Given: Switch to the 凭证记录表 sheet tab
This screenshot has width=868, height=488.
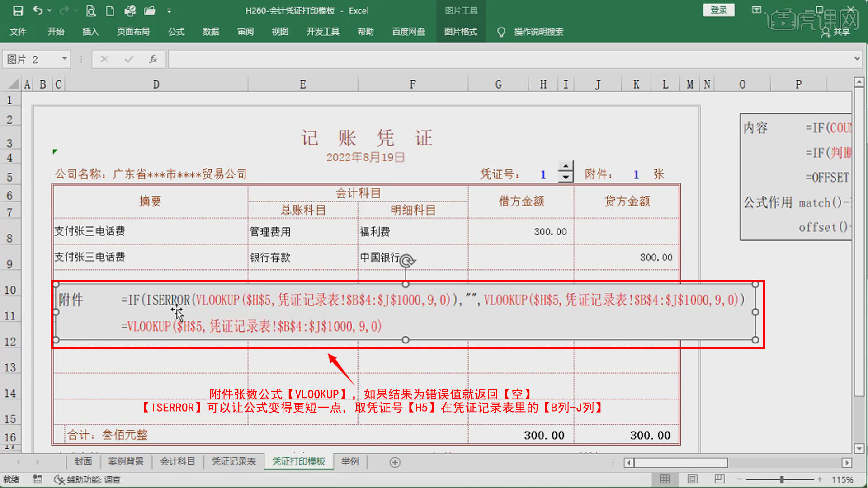Looking at the screenshot, I should tap(233, 461).
